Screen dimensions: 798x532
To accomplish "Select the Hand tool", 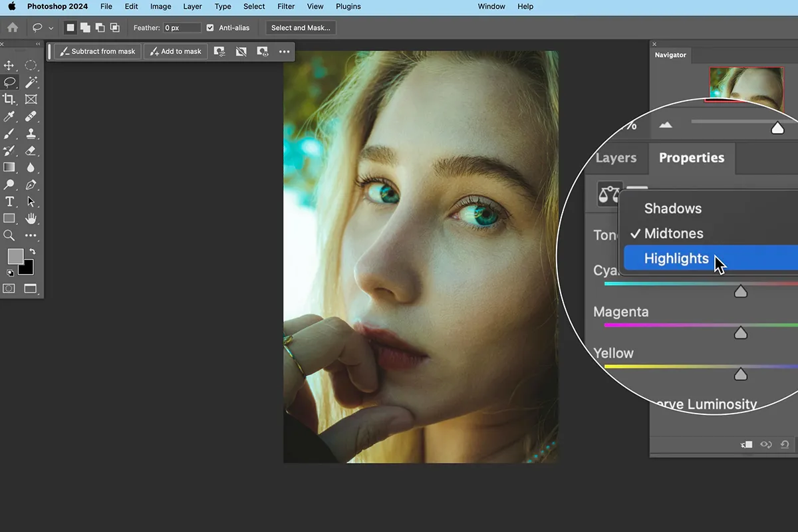I will coord(31,218).
